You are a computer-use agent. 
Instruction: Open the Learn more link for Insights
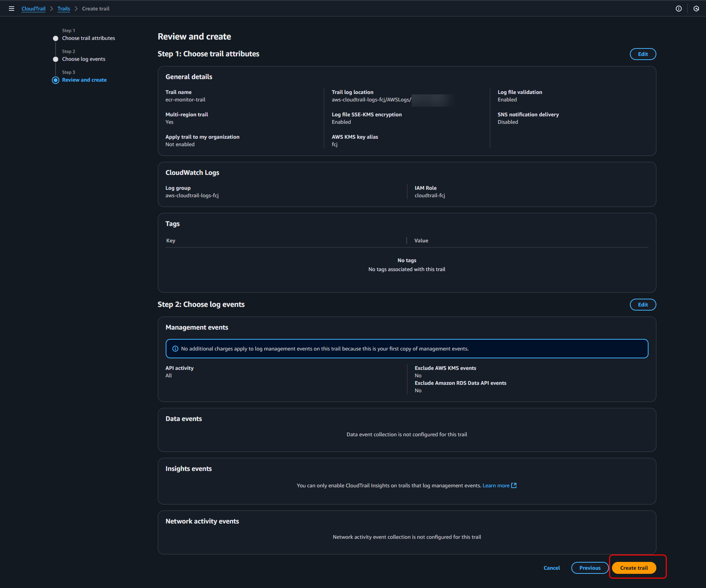496,485
